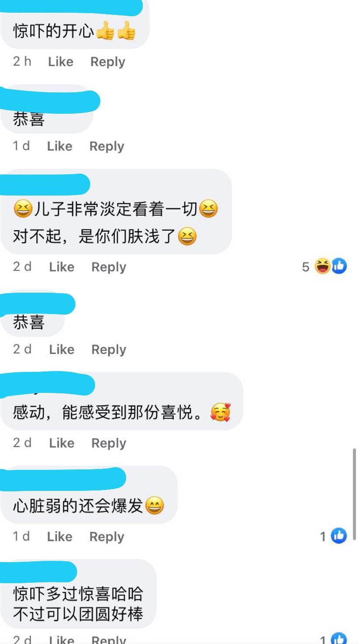Like the second 恭喜 comment posted 2 d ago
359x644 pixels.
tap(62, 350)
